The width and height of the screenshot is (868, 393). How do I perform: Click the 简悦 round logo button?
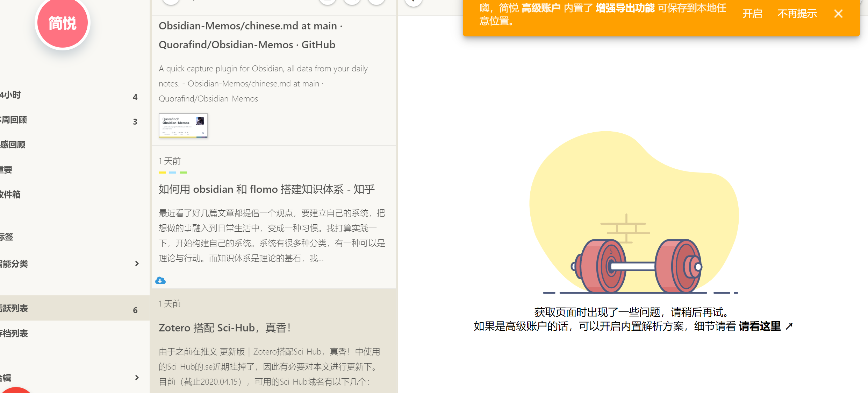pos(63,22)
